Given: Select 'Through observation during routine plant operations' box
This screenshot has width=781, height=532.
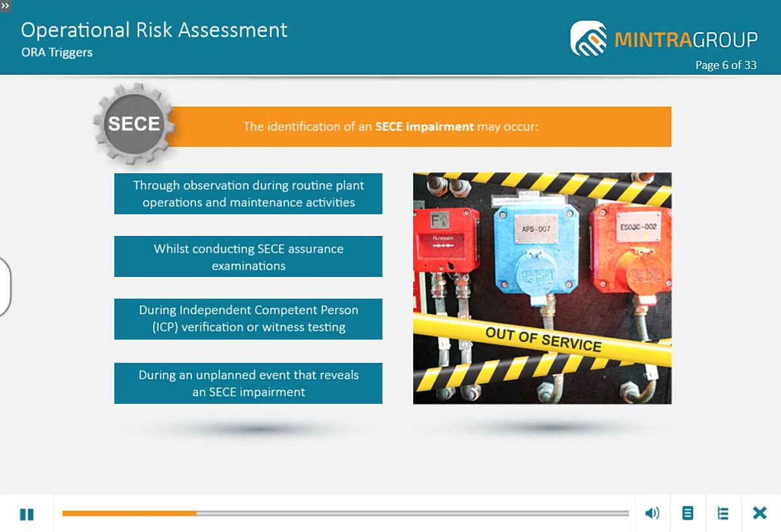Looking at the screenshot, I should (249, 194).
